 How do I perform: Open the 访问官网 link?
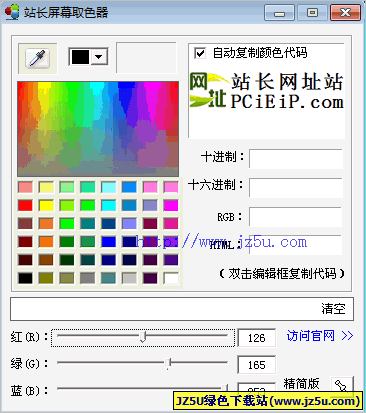[319, 336]
